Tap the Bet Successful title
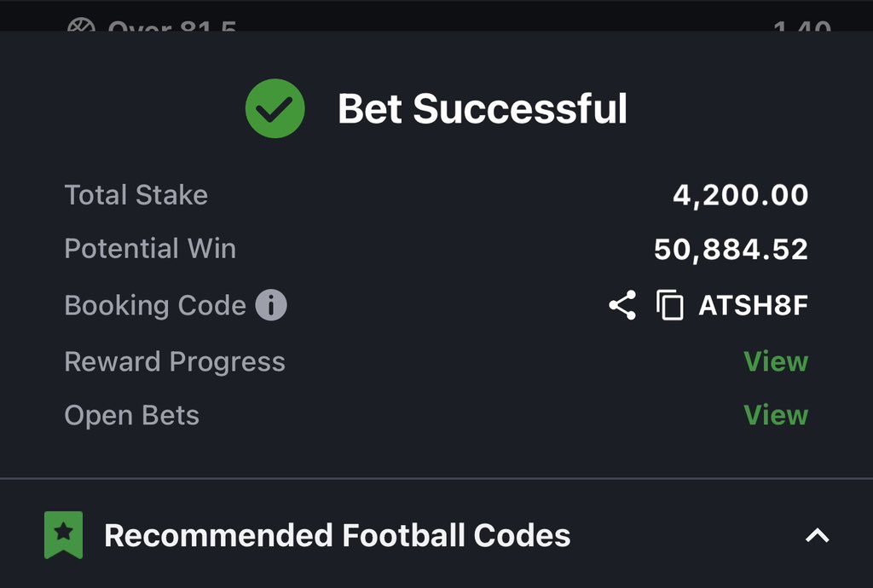This screenshot has width=873, height=588. 482,108
